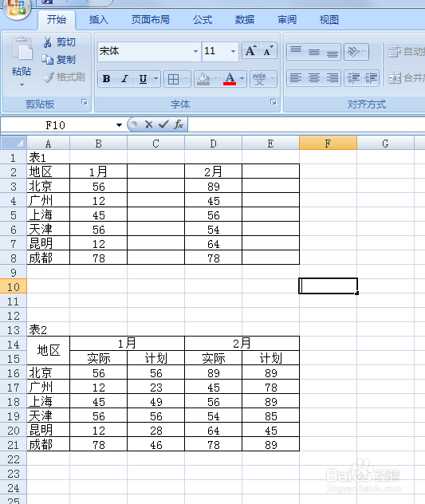The image size is (425, 504).
Task: Click the Paste clipboard icon
Action: click(x=22, y=49)
